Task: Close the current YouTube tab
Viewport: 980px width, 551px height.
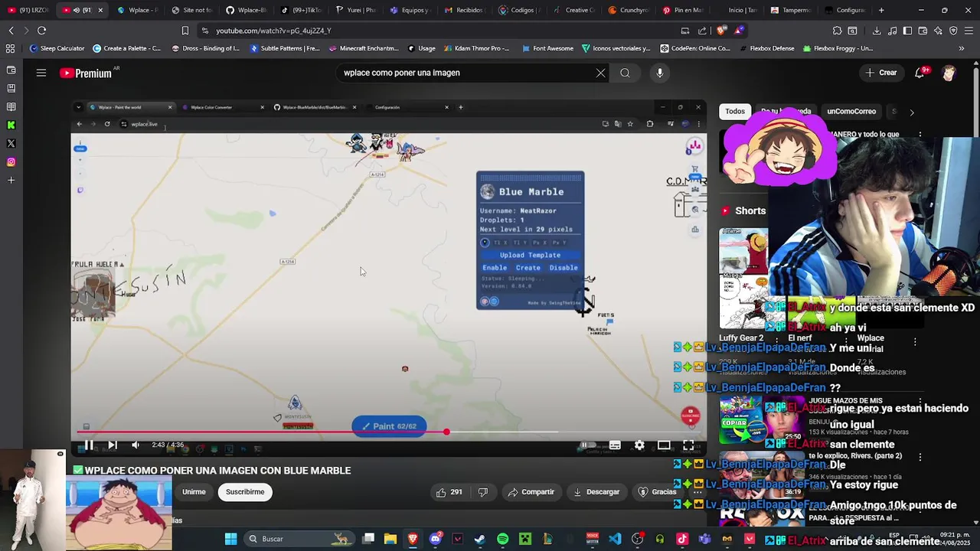Action: [100, 10]
